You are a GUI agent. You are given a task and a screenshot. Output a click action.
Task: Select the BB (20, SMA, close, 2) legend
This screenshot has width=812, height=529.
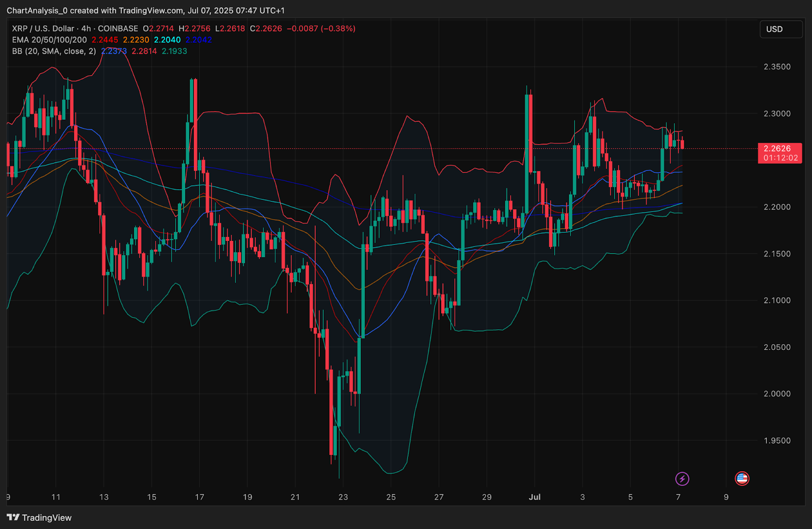point(54,51)
